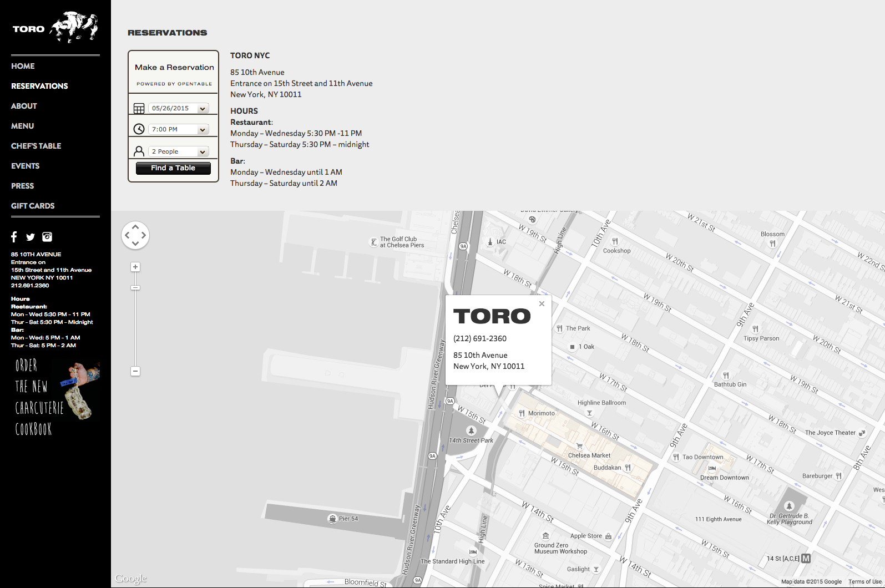Open PRESS in sidebar menu

(22, 186)
